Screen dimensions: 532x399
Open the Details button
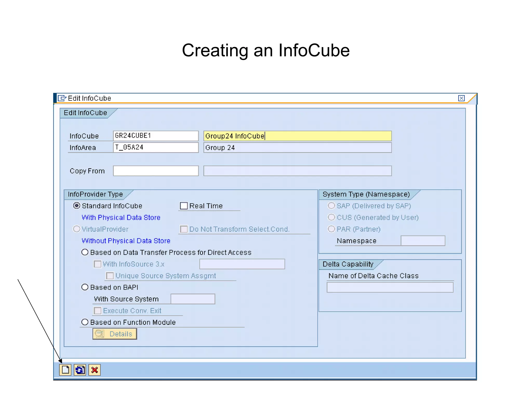point(115,334)
